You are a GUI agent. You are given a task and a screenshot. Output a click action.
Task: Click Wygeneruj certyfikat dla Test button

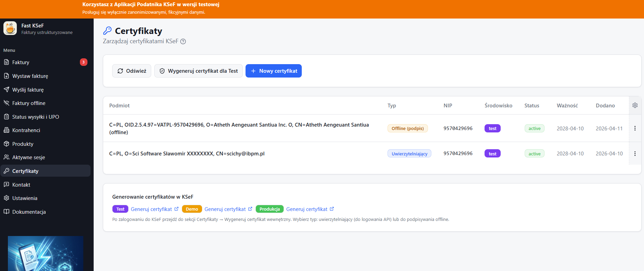pyautogui.click(x=199, y=71)
